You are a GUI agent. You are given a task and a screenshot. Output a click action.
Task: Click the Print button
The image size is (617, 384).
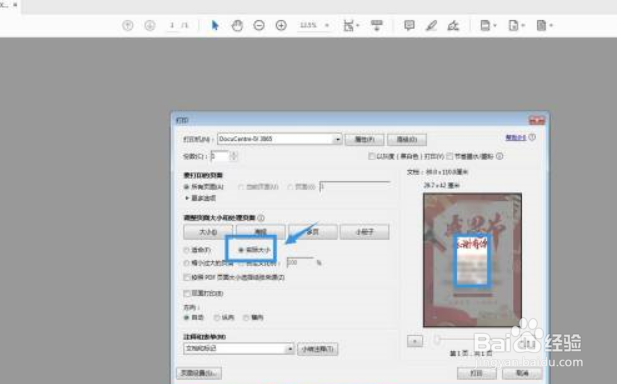coord(477,373)
